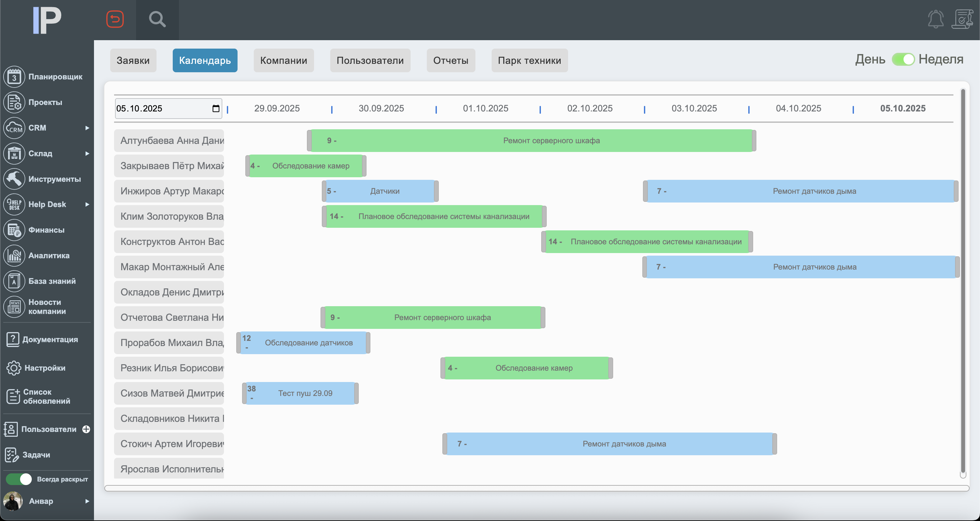Open search with the magnifier icon
This screenshot has width=980, height=521.
(x=157, y=19)
